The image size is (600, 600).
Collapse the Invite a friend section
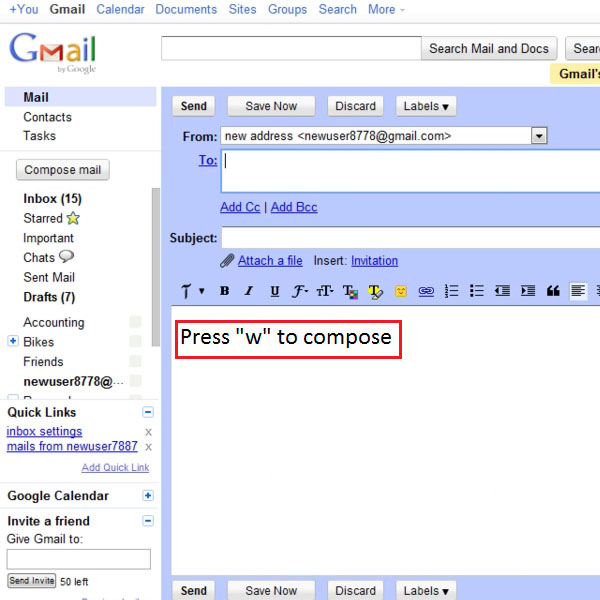click(x=148, y=520)
